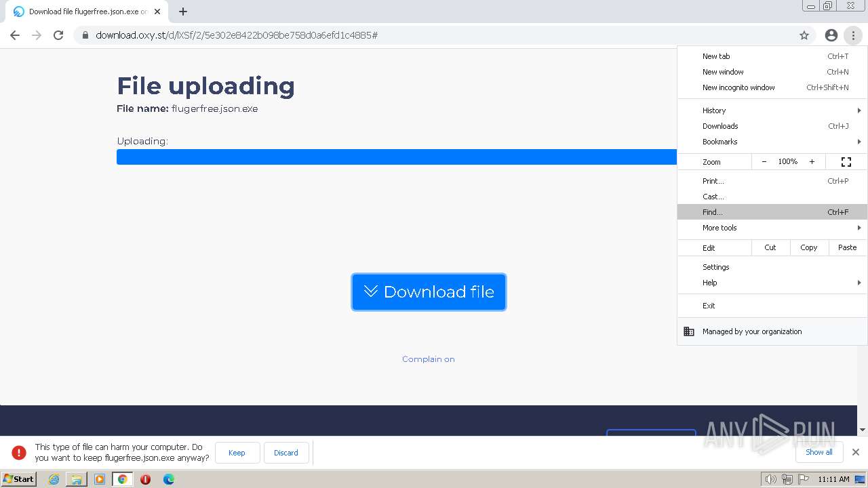Viewport: 868px width, 488px height.
Task: Click the Start button
Action: (x=18, y=479)
